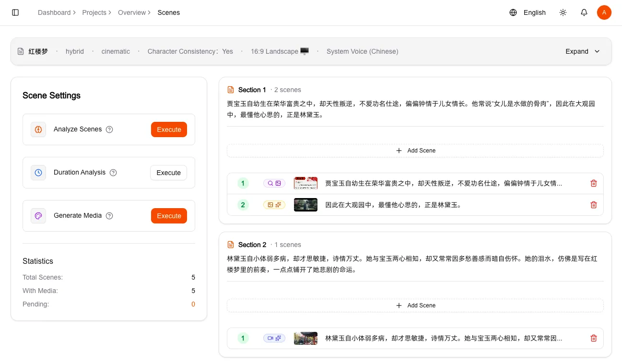The height and width of the screenshot is (364, 622).
Task: Open the English language dropdown
Action: (534, 12)
